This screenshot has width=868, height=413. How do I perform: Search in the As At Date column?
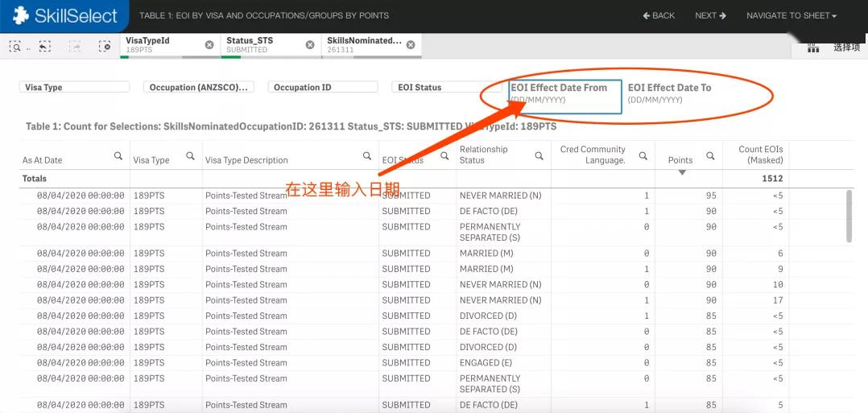(x=118, y=156)
